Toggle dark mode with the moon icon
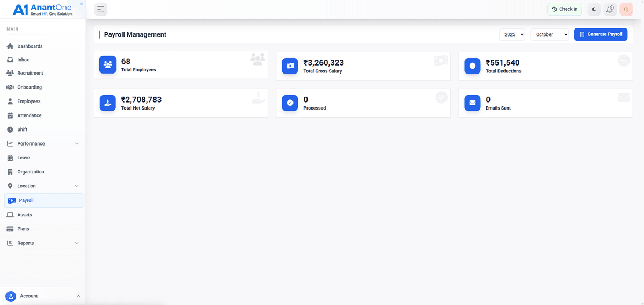 coord(594,9)
